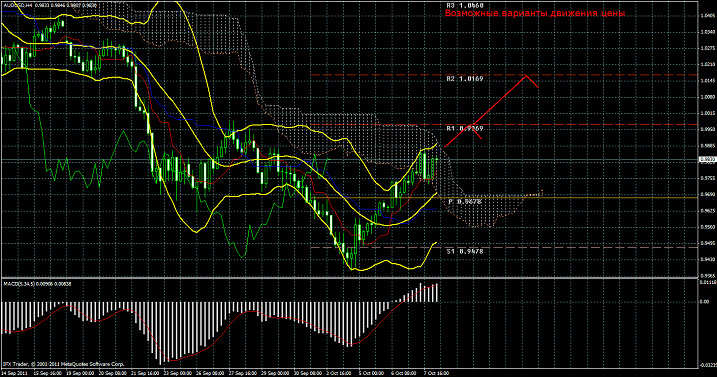This screenshot has width=717, height=377.
Task: Click the 6 Oct 08:00 time label
Action: click(x=404, y=373)
